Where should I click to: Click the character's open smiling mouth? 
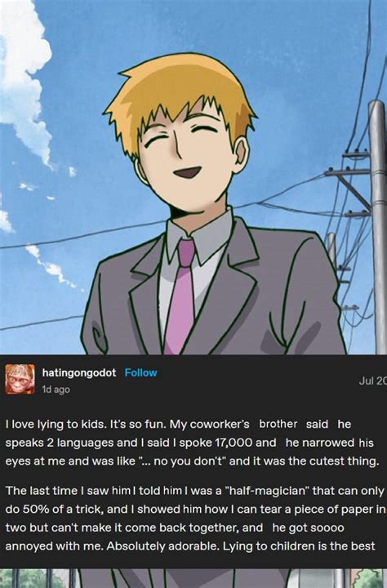point(188,173)
